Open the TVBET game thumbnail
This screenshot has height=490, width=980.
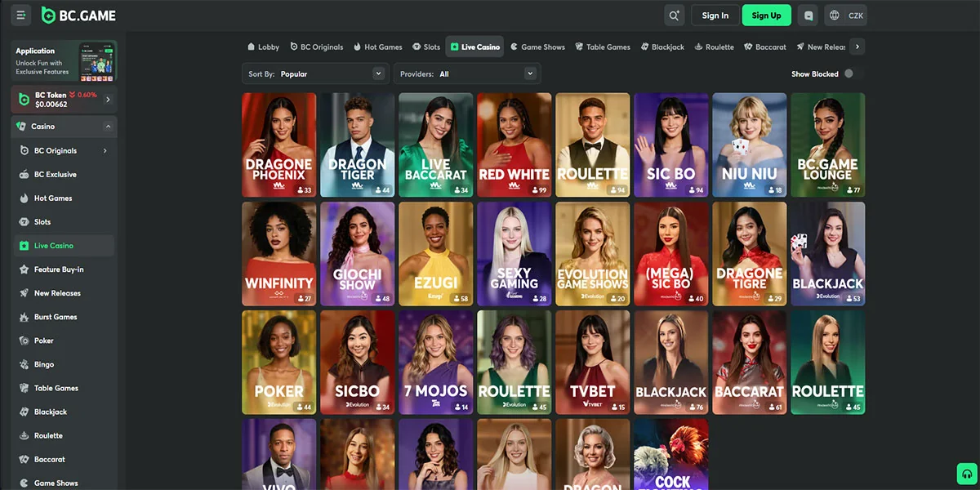592,363
